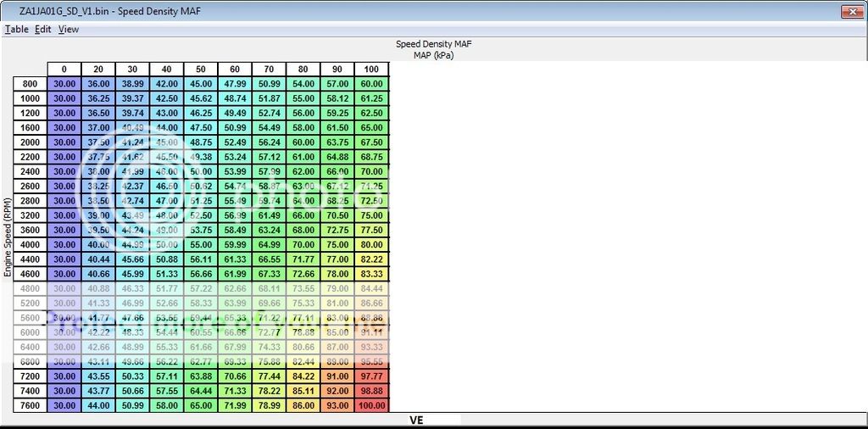Viewport: 868px width, 429px height.
Task: Close the Speed Density MAF window
Action: 851,11
